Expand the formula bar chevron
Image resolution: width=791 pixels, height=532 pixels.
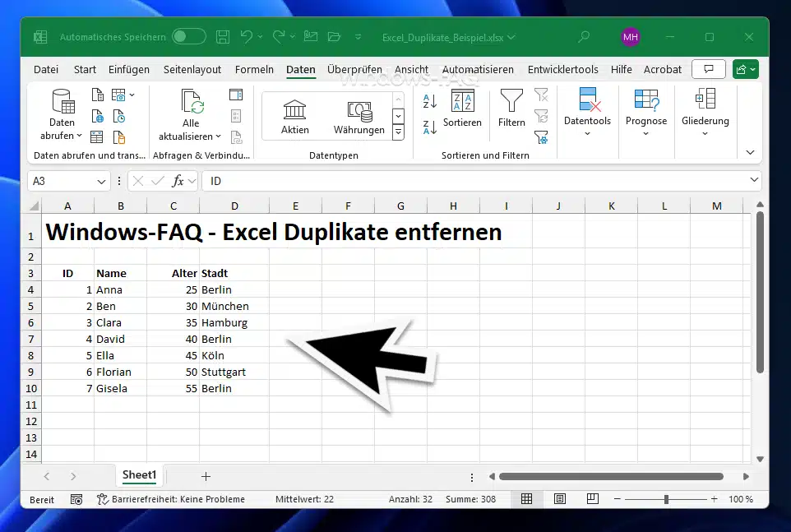[754, 179]
